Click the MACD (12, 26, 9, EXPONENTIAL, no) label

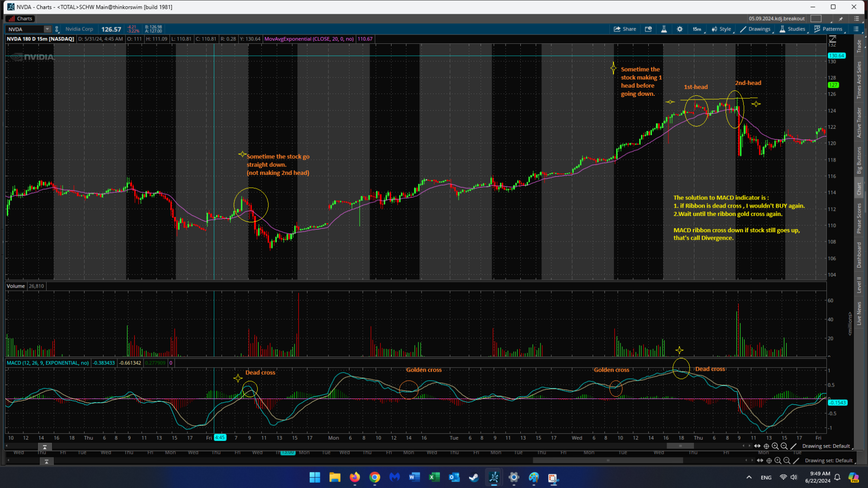point(48,363)
